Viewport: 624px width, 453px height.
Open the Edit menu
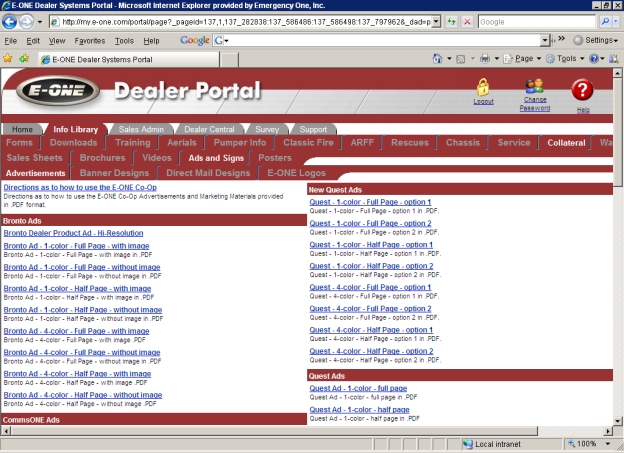[33, 41]
